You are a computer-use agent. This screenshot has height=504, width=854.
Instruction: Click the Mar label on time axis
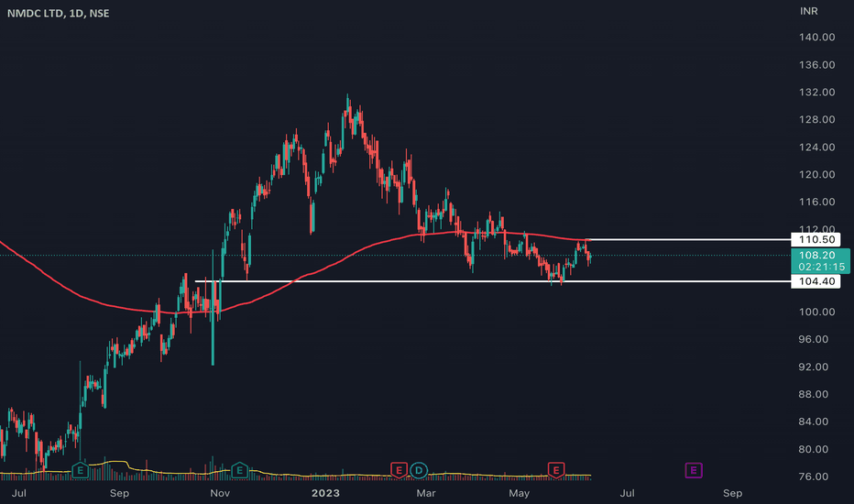(426, 493)
